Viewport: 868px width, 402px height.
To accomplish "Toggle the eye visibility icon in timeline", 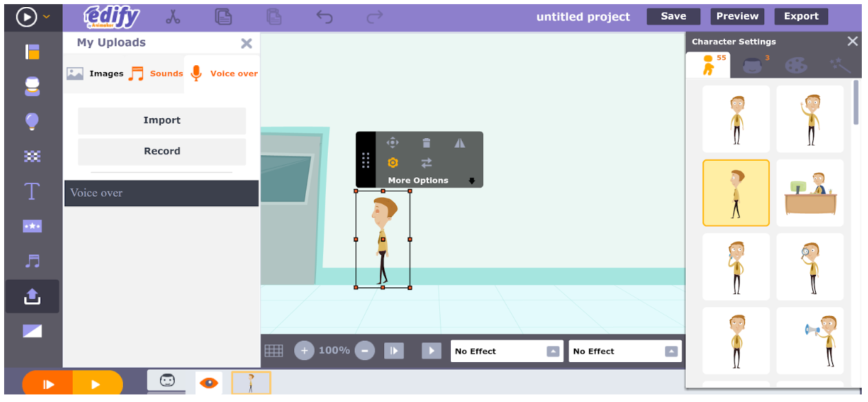I will [x=209, y=383].
